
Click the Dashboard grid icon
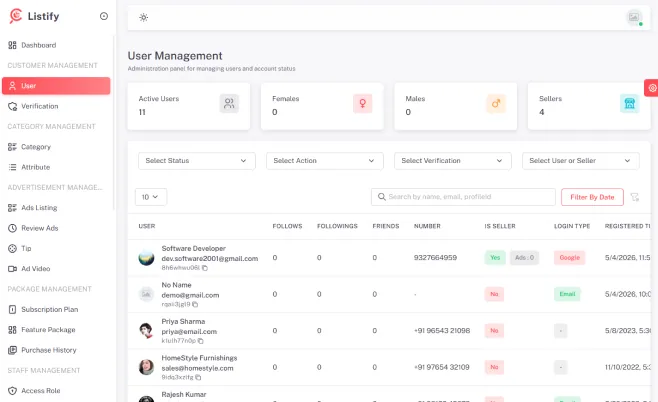tap(12, 45)
